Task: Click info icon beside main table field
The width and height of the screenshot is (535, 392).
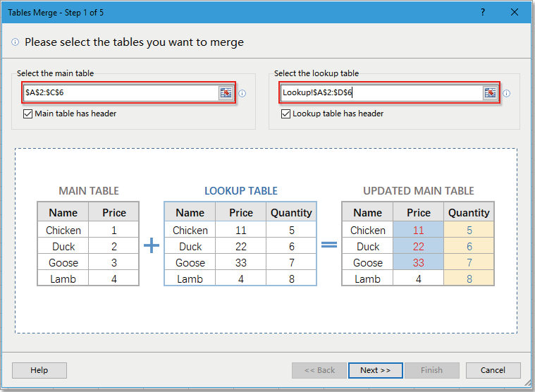Action: point(242,93)
